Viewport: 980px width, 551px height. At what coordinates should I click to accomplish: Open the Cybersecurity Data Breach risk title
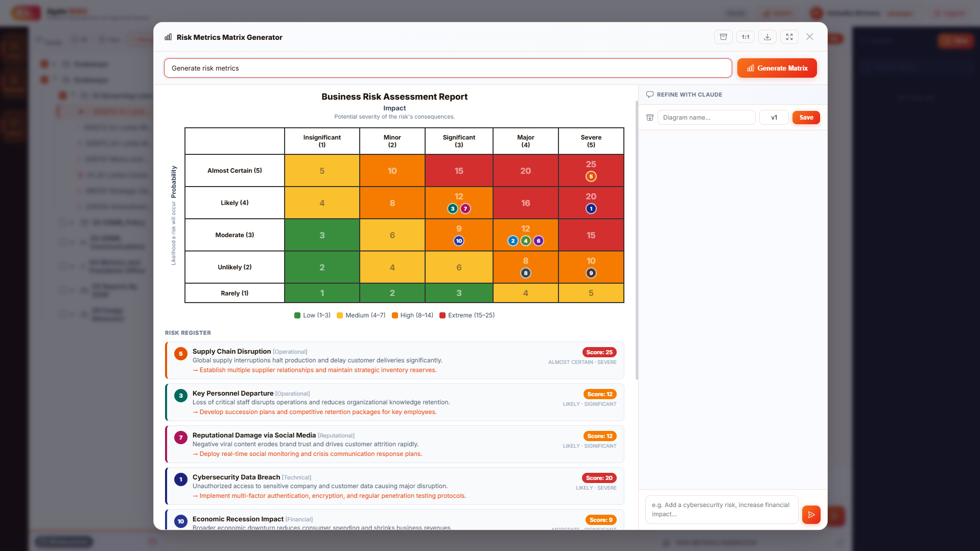[x=236, y=477]
